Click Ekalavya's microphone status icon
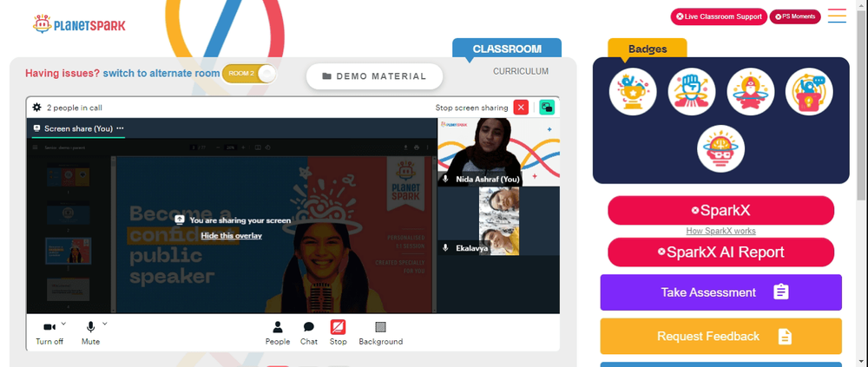 pyautogui.click(x=445, y=248)
